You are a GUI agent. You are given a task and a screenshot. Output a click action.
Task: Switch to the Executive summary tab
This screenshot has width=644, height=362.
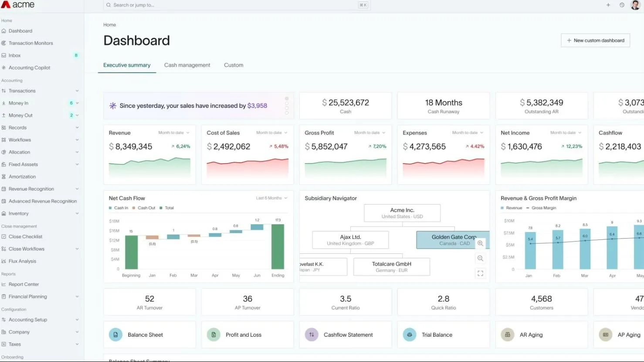tap(127, 65)
